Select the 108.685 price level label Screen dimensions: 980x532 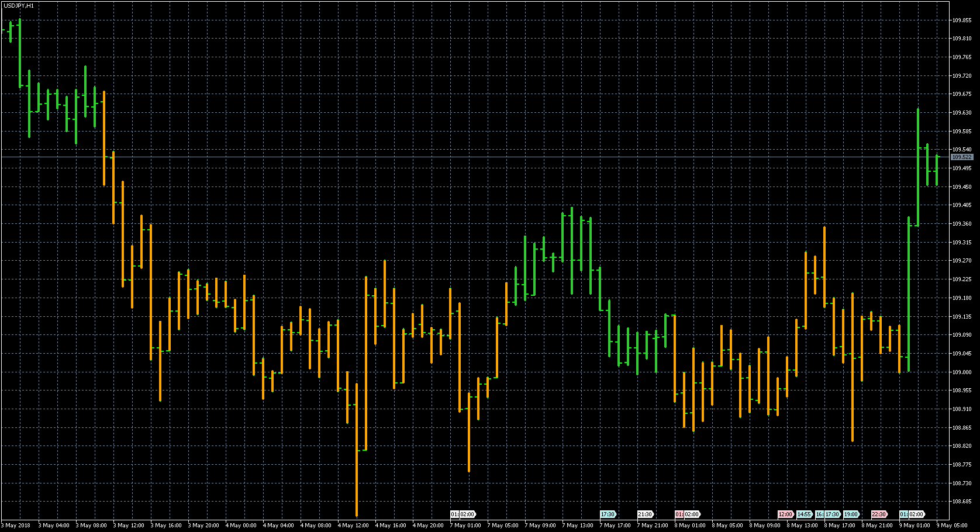[961, 502]
